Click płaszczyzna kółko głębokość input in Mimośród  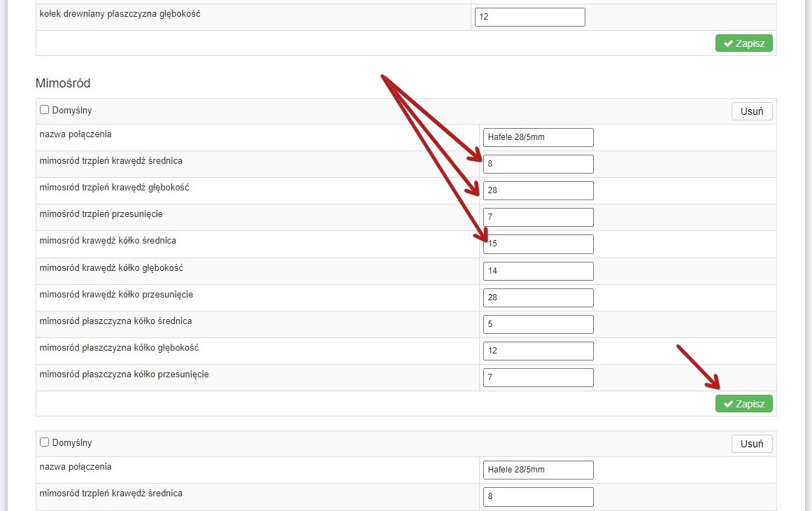pyautogui.click(x=538, y=351)
